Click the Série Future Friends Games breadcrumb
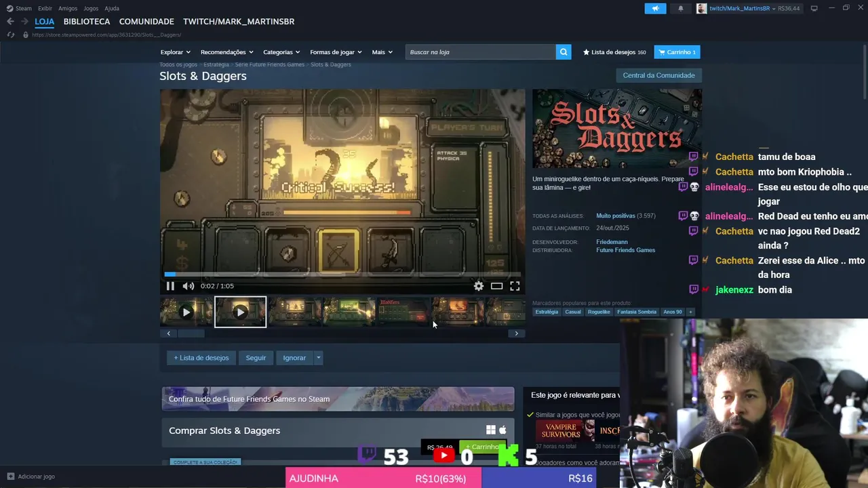The image size is (868, 488). [270, 64]
